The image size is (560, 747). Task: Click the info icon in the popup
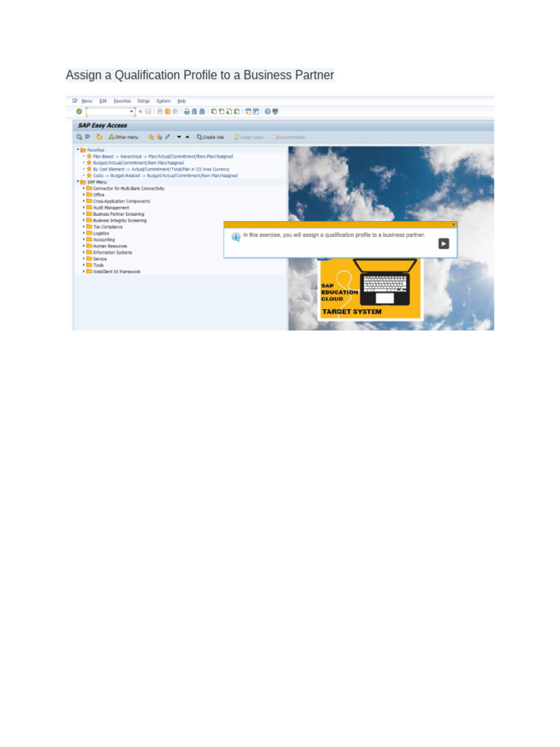[236, 237]
